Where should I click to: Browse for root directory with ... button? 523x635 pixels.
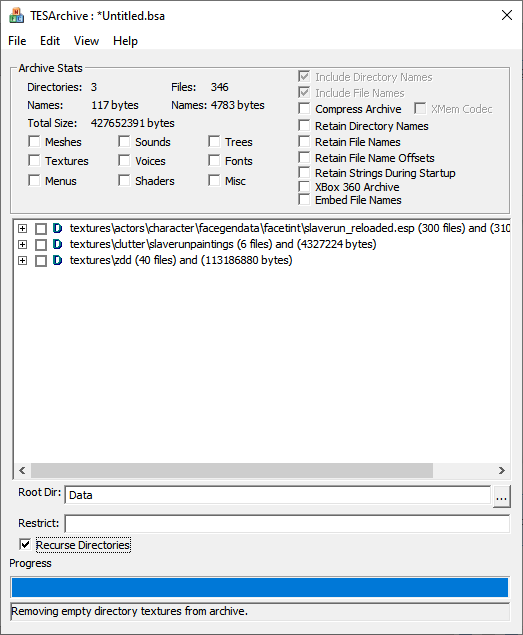(x=502, y=496)
